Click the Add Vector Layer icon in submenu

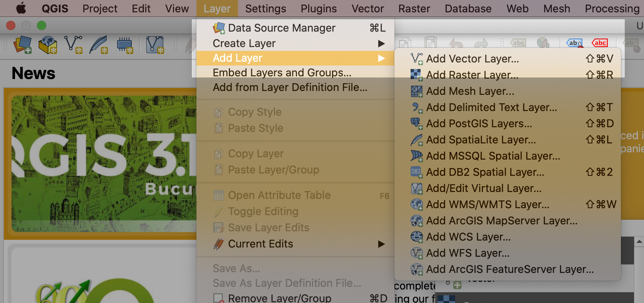[x=417, y=59]
